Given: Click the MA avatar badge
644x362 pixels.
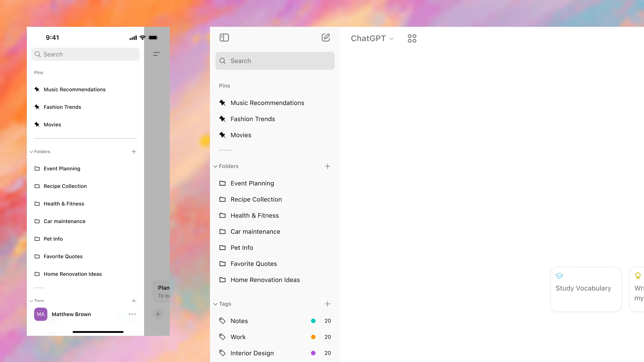Looking at the screenshot, I should [41, 314].
